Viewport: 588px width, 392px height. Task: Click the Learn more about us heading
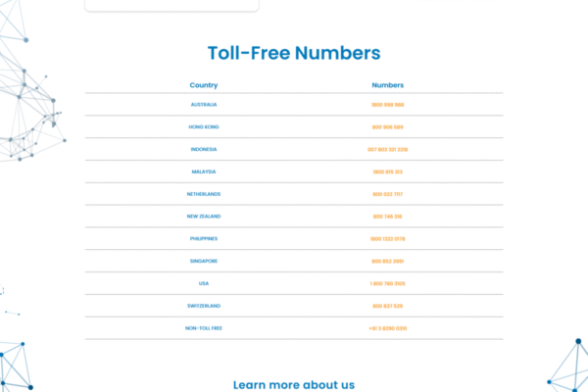click(x=294, y=385)
